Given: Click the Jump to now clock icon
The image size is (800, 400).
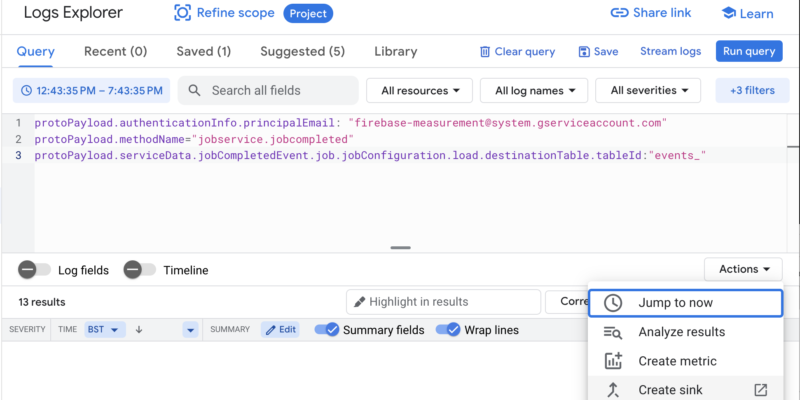Looking at the screenshot, I should click(613, 303).
